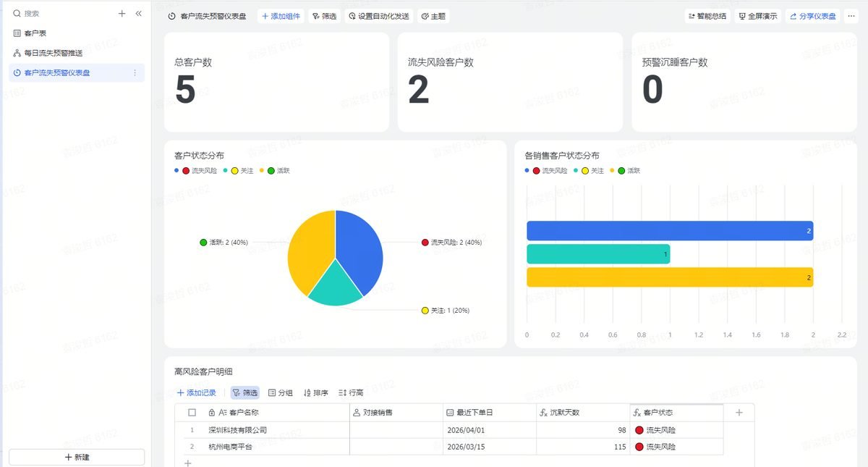Click the 2026/03/15 date cell
This screenshot has height=467, width=868.
pos(490,447)
